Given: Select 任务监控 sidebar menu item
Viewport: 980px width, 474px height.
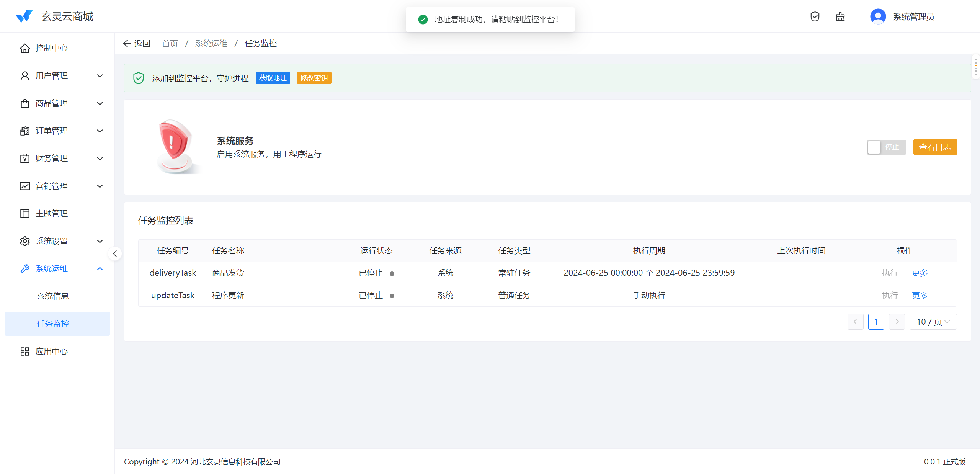Looking at the screenshot, I should [53, 324].
